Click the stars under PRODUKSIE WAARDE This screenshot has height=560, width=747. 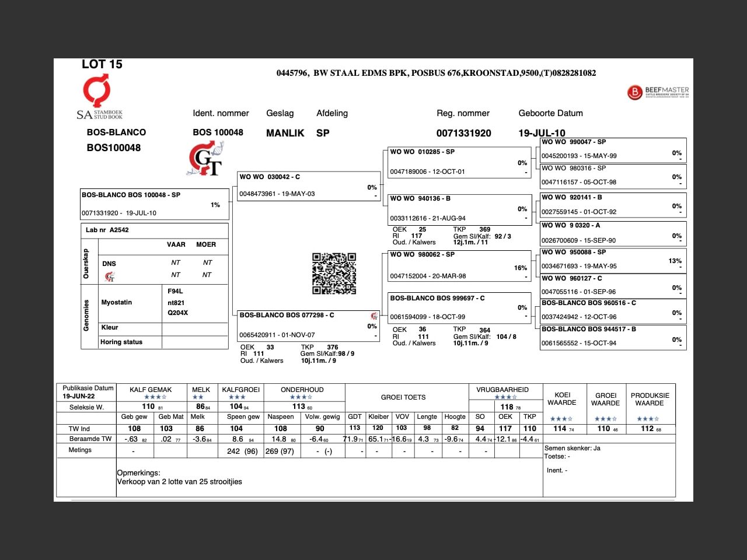(648, 419)
